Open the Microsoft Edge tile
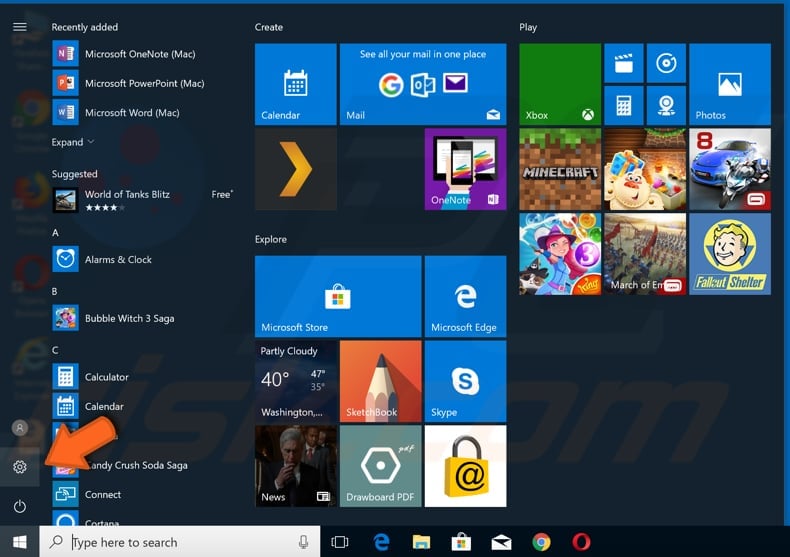This screenshot has height=557, width=790. tap(464, 296)
